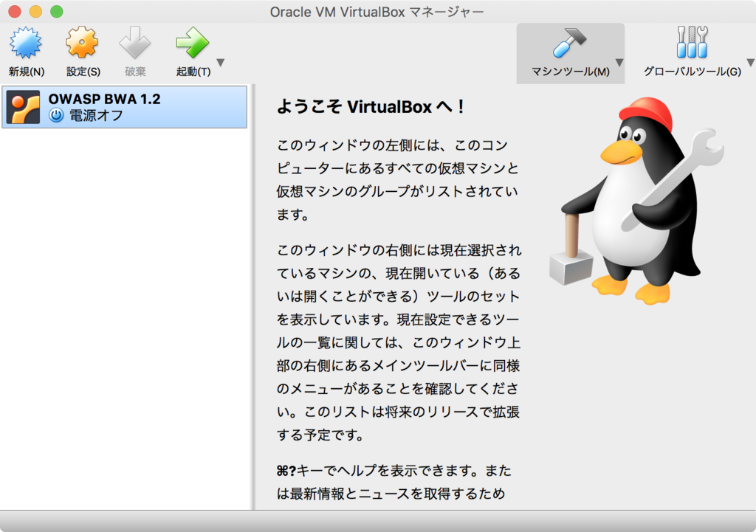Click the 電源オフ status text
This screenshot has height=532, width=756.
(x=96, y=116)
